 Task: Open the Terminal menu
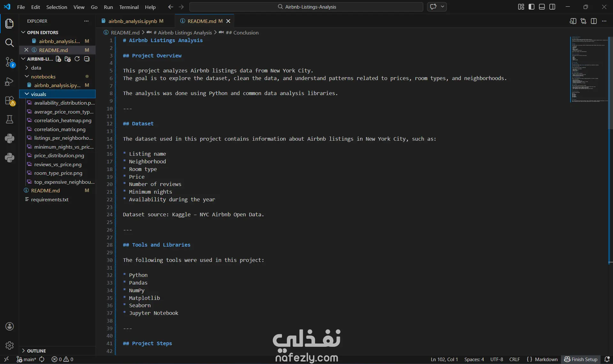coord(129,7)
